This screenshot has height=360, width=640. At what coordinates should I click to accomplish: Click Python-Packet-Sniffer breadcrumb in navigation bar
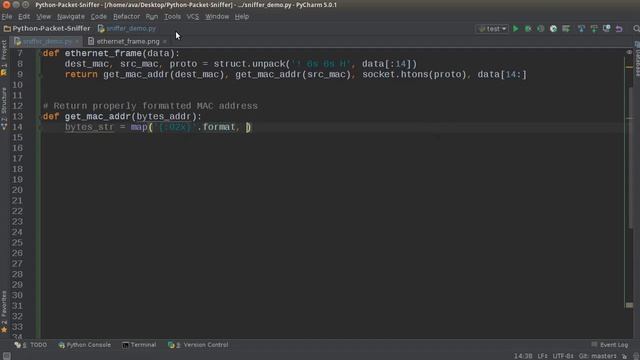point(47,29)
